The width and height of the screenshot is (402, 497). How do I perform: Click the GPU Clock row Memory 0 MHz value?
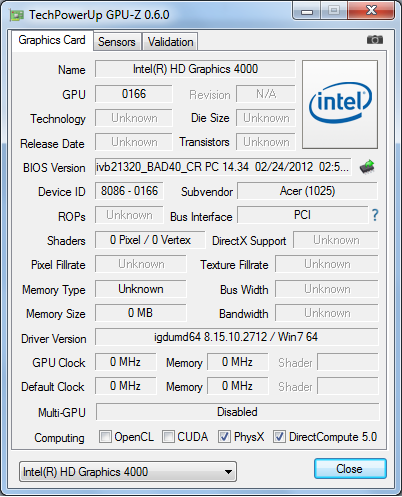(238, 362)
